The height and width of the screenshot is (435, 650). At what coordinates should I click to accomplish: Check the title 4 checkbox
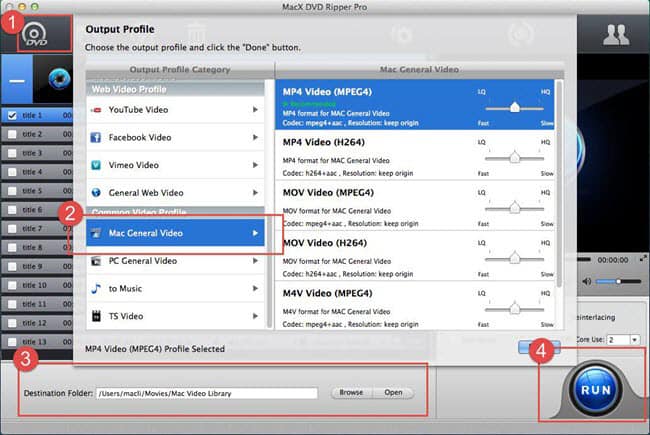point(12,172)
